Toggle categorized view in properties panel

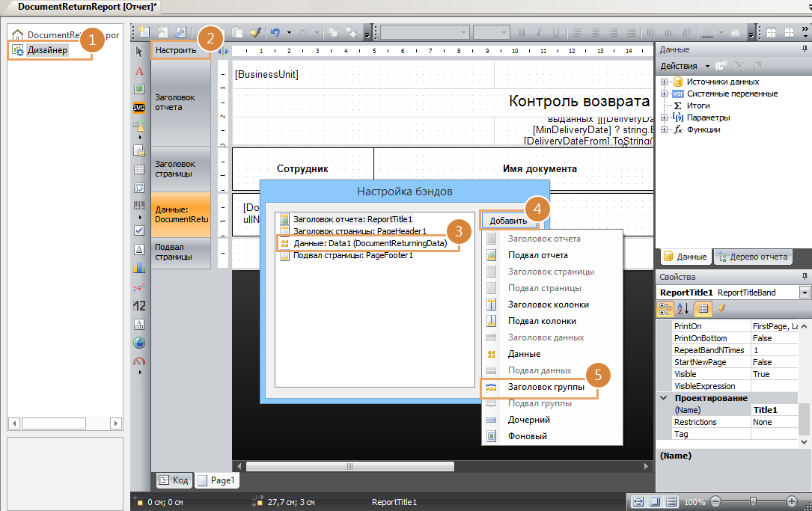coord(665,308)
